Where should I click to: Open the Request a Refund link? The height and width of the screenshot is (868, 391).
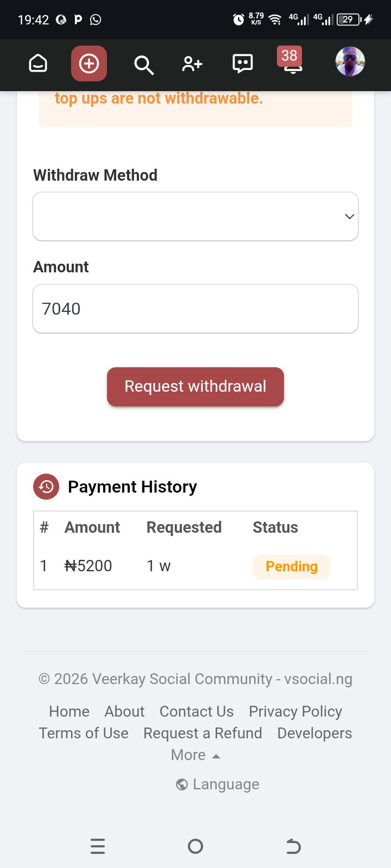coord(203,733)
